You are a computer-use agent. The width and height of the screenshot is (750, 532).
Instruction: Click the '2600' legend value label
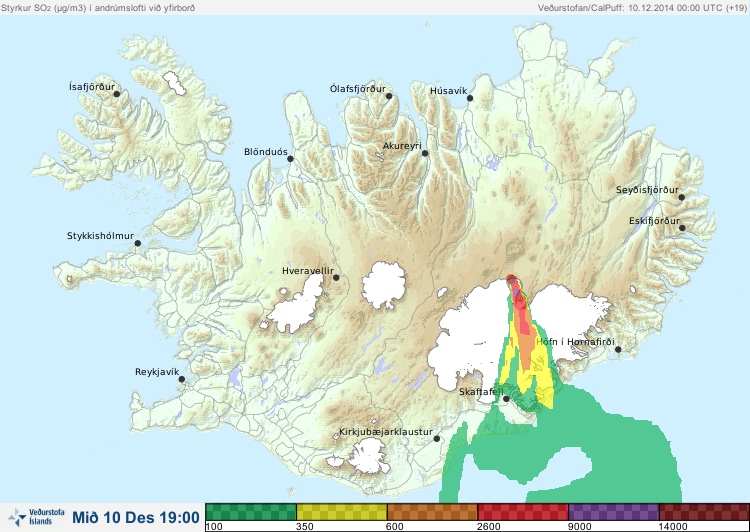coord(488,527)
